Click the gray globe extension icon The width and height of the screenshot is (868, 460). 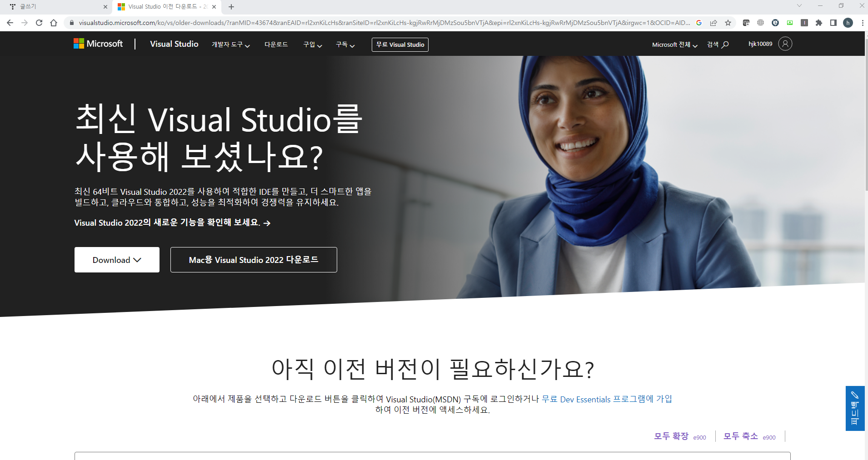761,23
